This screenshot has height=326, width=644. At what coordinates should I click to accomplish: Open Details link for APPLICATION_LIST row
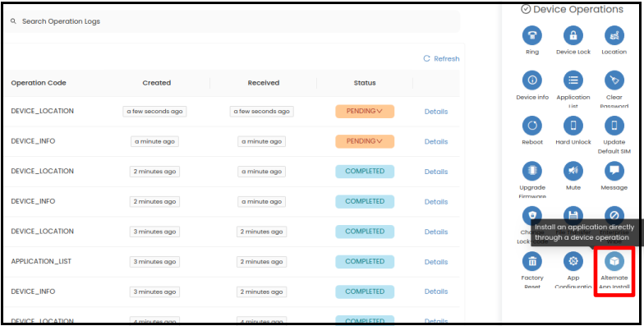coord(435,262)
